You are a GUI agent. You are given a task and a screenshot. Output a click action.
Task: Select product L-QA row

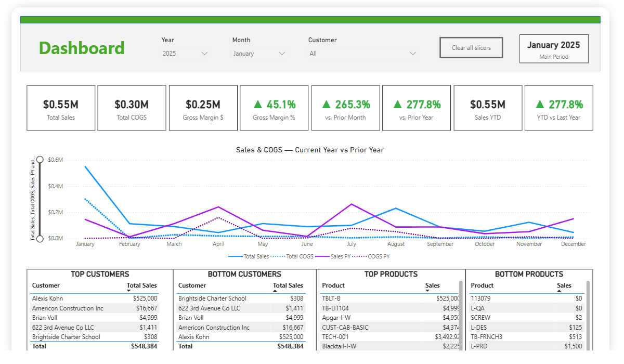pos(526,308)
